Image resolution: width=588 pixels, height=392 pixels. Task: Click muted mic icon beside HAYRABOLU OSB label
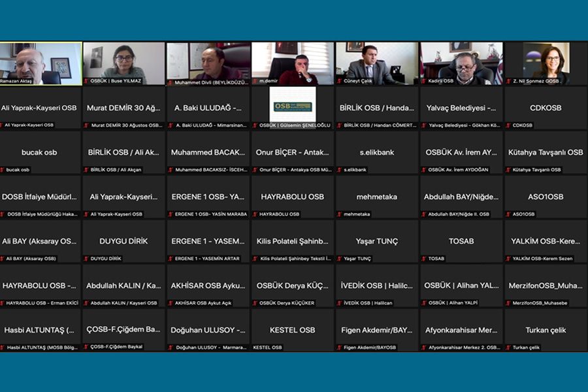pyautogui.click(x=255, y=214)
